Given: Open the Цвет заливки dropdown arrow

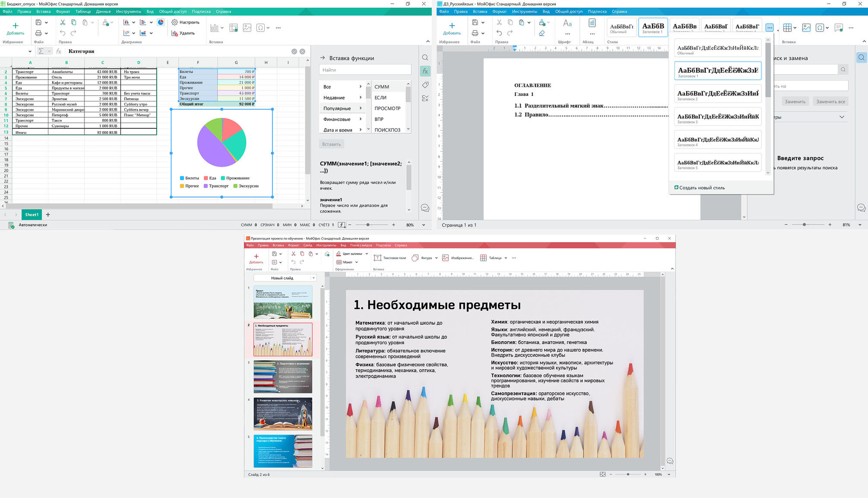Looking at the screenshot, I should (367, 254).
